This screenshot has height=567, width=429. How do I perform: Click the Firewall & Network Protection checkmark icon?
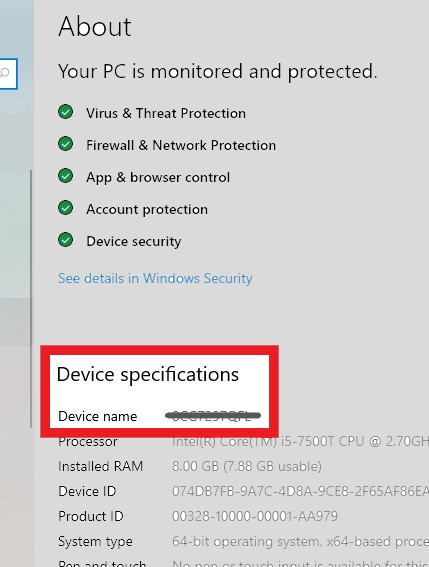coord(65,144)
